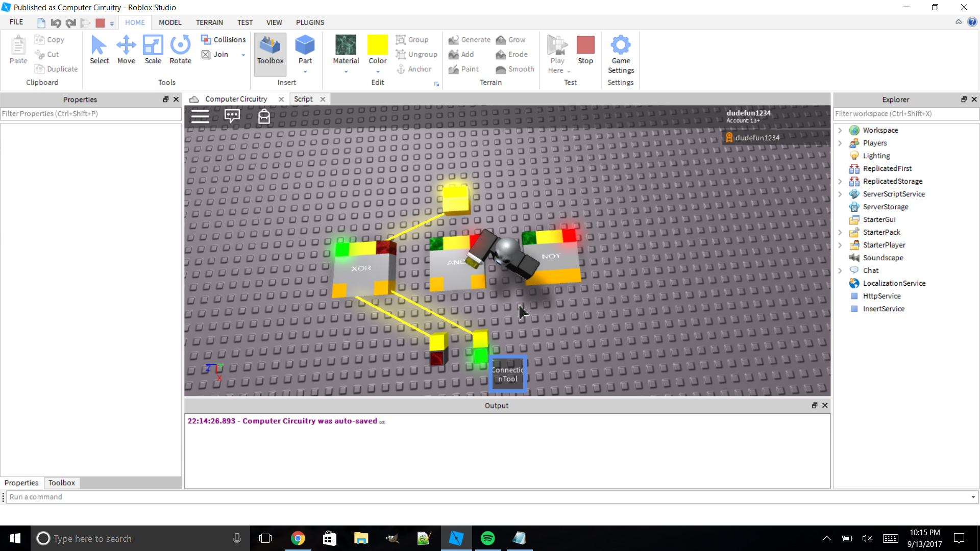Screen dimensions: 980x551
Task: Insert a new Part
Action: click(305, 50)
